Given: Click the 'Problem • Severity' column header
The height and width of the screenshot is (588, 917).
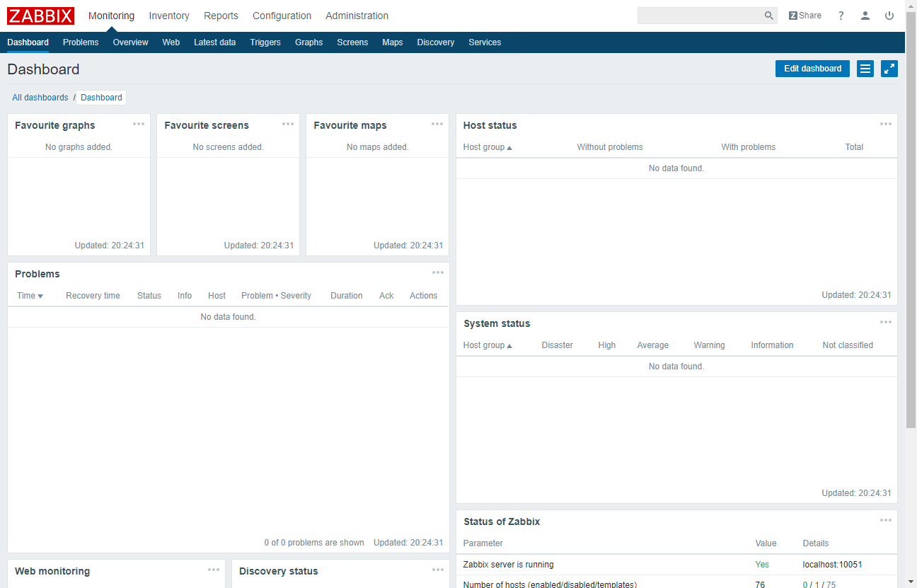Looking at the screenshot, I should (x=276, y=296).
